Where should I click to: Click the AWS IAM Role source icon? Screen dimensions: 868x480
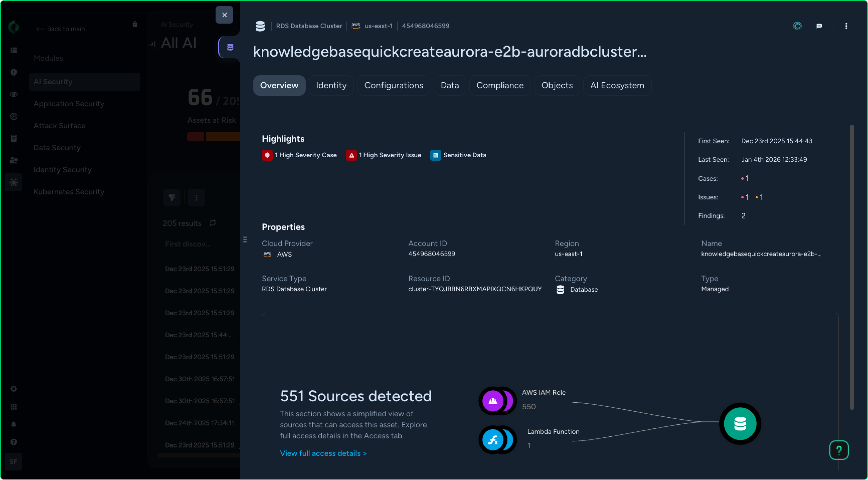click(x=493, y=401)
